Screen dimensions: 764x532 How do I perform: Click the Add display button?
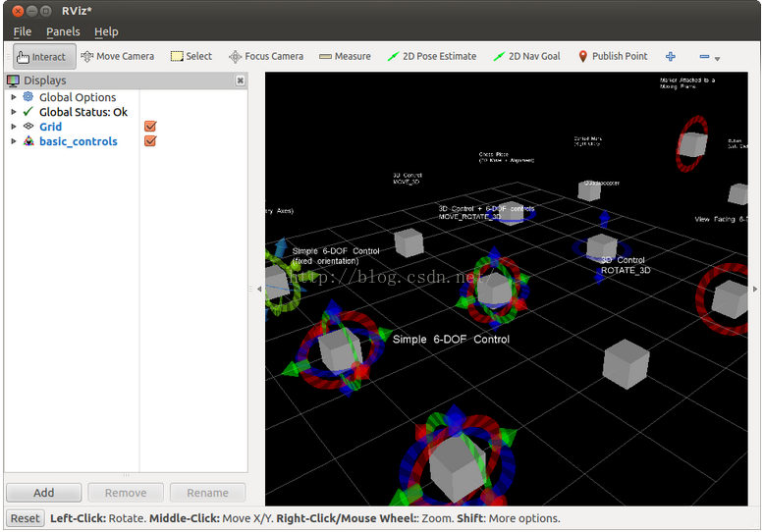pos(44,493)
